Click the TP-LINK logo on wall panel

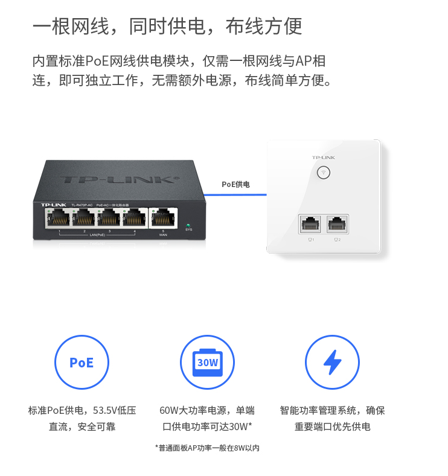coord(324,157)
